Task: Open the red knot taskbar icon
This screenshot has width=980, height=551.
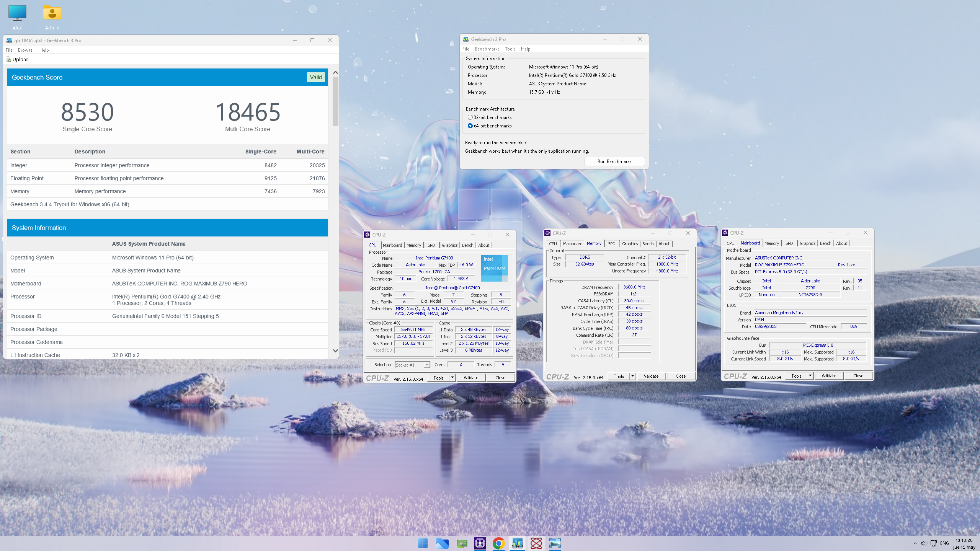Action: click(536, 543)
